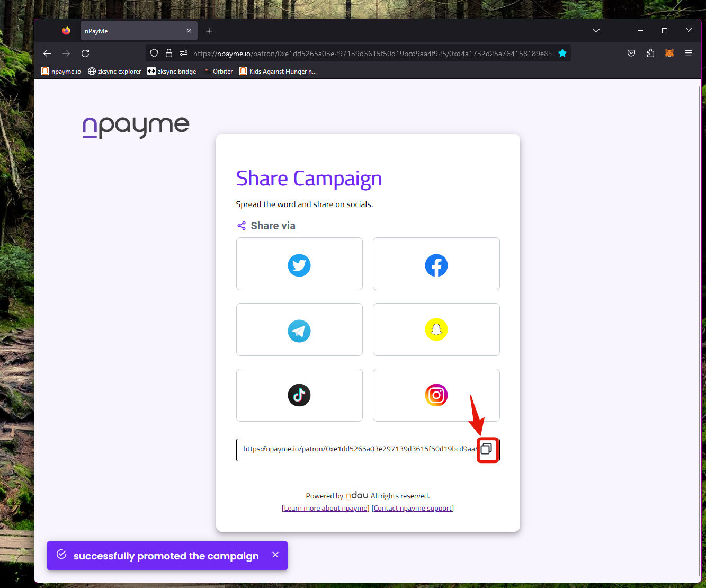Click 'Spread the word and share on socials.' text
The height and width of the screenshot is (588, 706).
pos(305,204)
